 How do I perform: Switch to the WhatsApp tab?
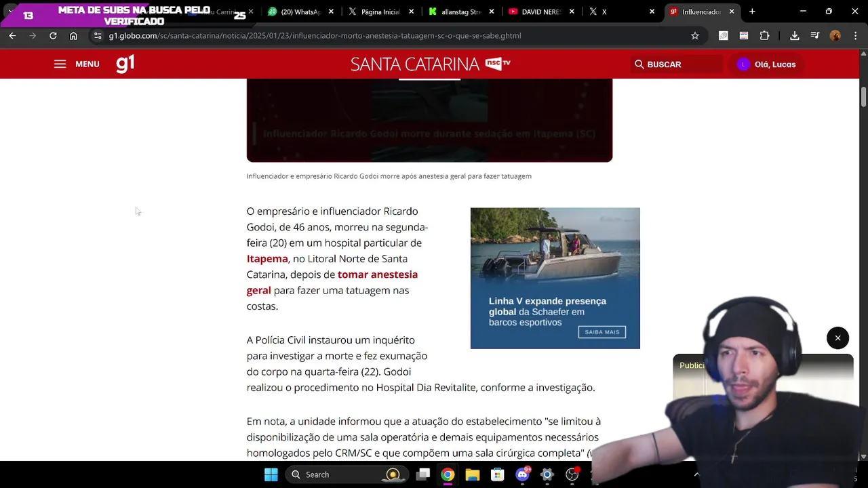coord(302,12)
